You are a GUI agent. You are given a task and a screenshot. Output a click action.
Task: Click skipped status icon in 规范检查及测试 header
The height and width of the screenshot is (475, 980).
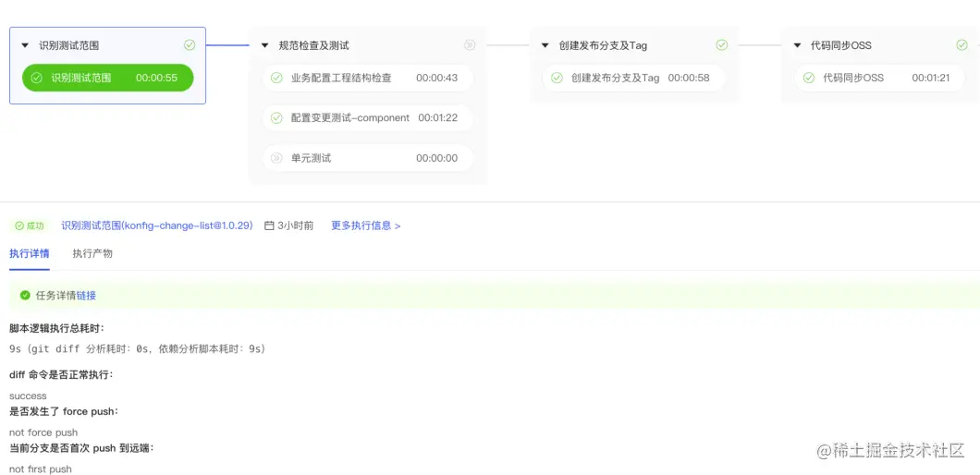(470, 45)
